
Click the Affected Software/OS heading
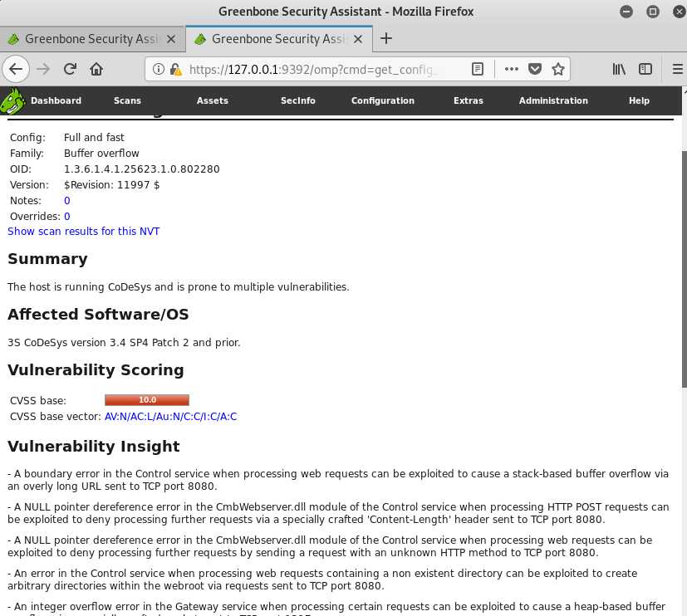(98, 315)
